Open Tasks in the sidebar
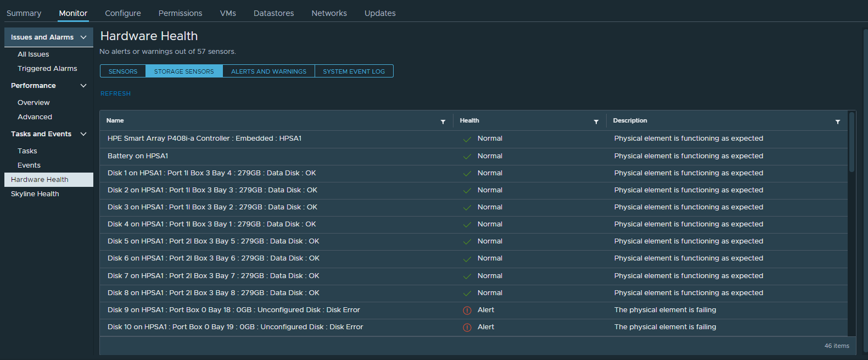Viewport: 868px width, 360px height. pos(27,151)
